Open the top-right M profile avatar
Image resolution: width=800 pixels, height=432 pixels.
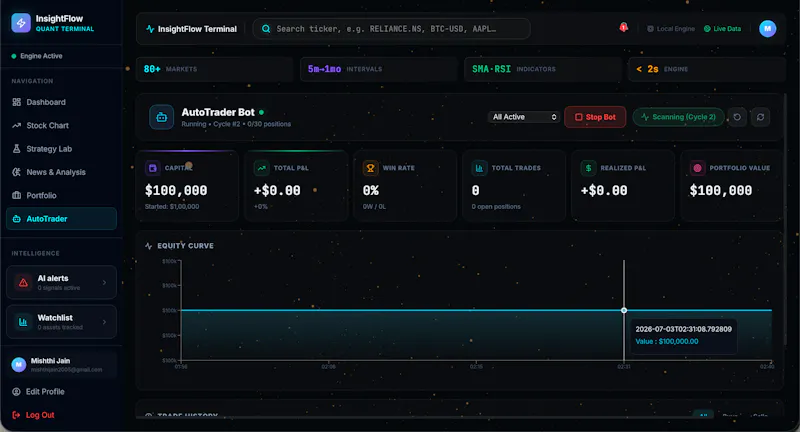[767, 29]
